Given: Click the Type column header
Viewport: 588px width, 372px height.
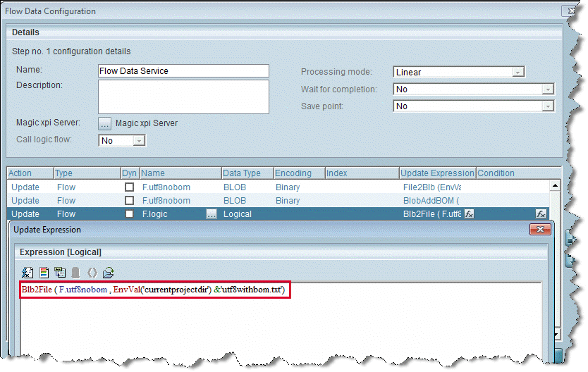Looking at the screenshot, I should (87, 173).
